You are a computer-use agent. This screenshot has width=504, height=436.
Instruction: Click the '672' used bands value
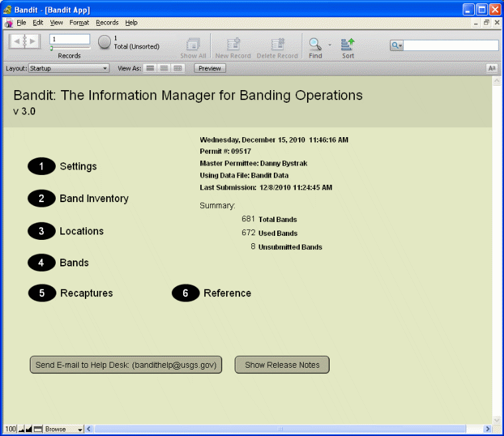pyautogui.click(x=248, y=233)
